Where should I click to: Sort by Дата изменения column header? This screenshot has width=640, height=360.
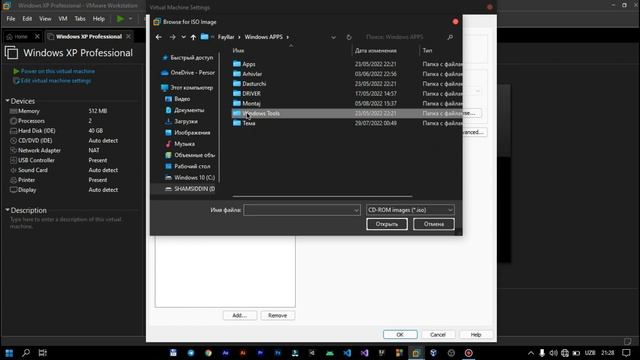tap(376, 51)
